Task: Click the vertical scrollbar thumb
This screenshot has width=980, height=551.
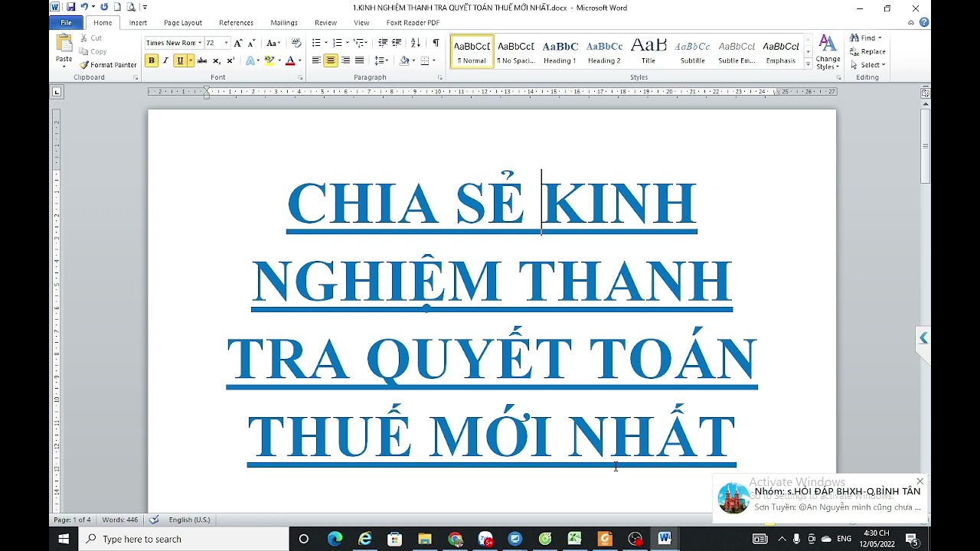Action: tap(925, 145)
